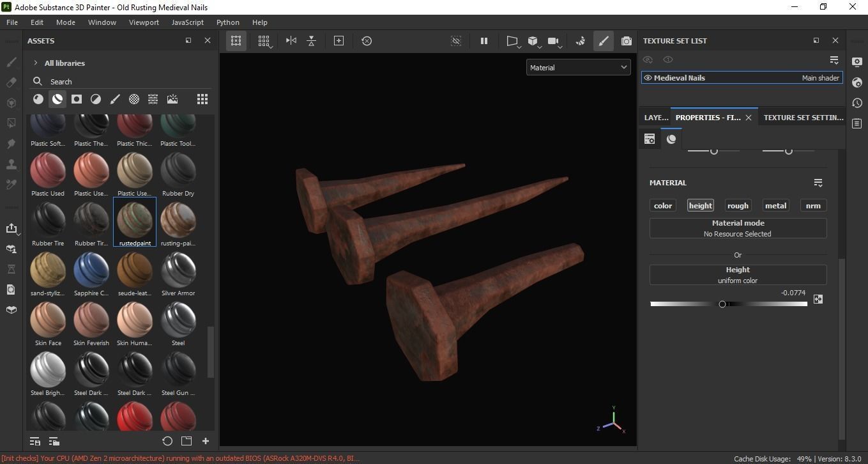Open the folder icon at Assets panel bottom
The width and height of the screenshot is (868, 464).
(x=187, y=441)
